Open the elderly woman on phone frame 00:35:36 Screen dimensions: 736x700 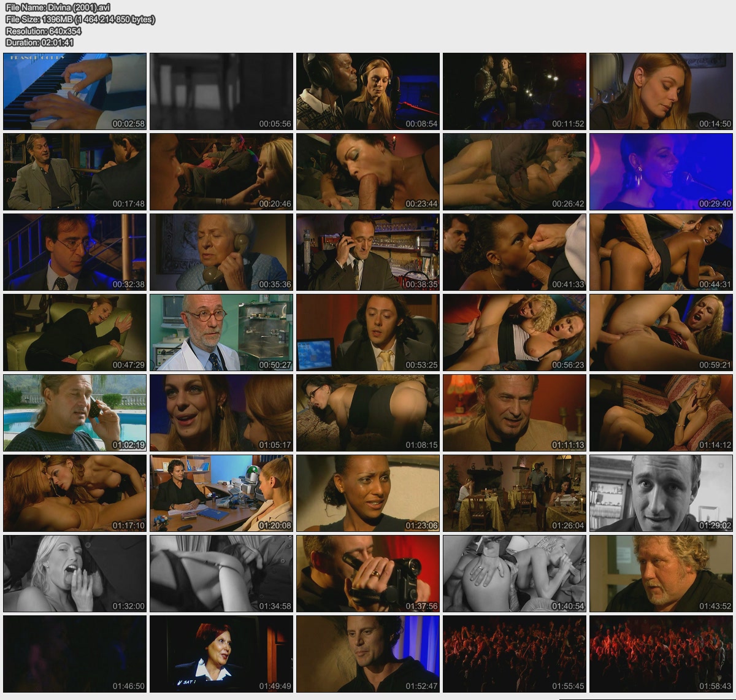221,252
